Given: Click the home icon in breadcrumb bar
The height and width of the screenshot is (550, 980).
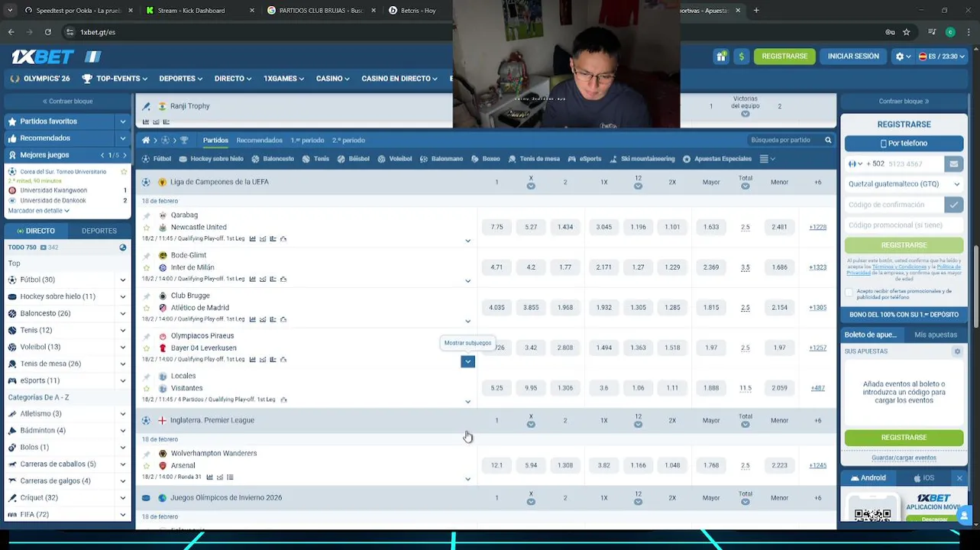Looking at the screenshot, I should [146, 141].
